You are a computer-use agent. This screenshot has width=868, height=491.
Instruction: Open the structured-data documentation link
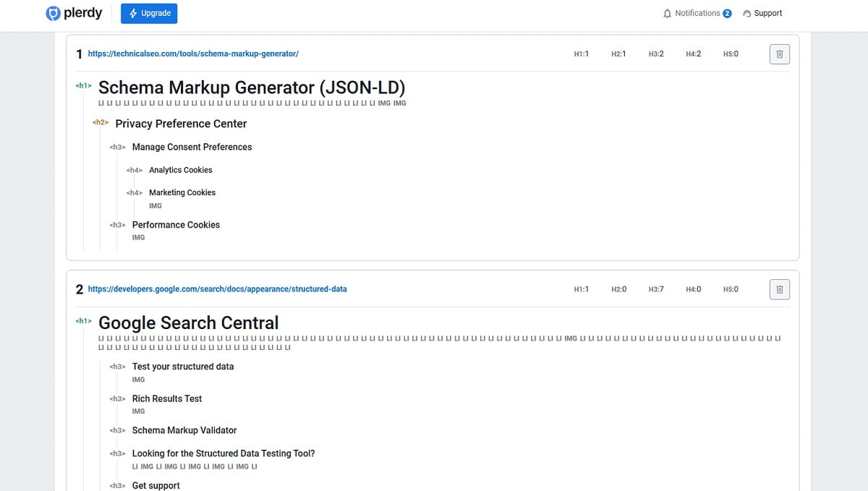(217, 289)
